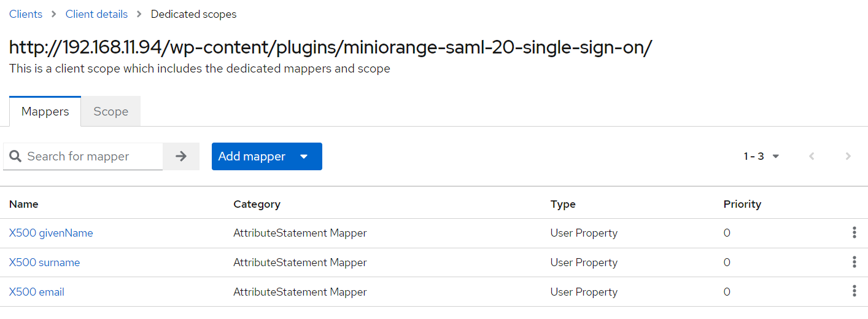Go to next page of mappers
This screenshot has width=868, height=319.
848,156
